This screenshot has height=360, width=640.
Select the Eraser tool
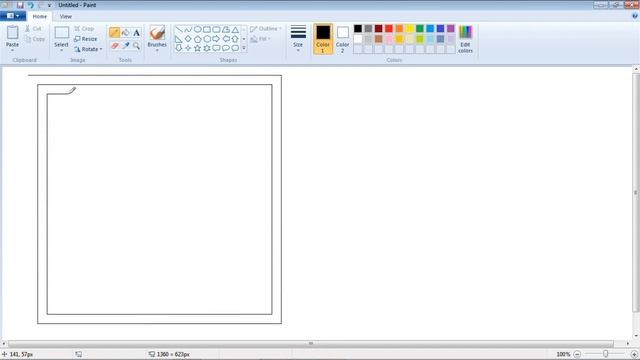pos(114,45)
